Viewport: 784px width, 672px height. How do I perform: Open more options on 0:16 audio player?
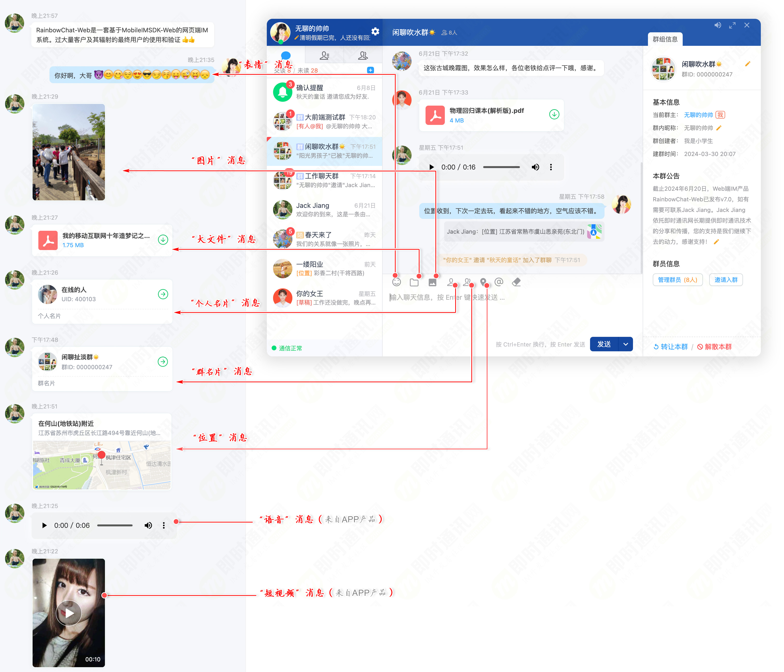pyautogui.click(x=551, y=167)
